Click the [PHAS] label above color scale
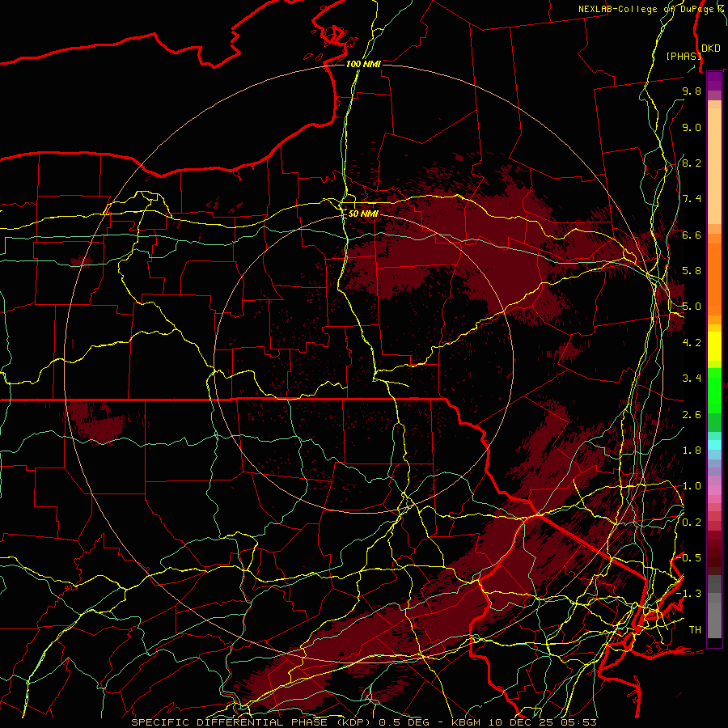The height and width of the screenshot is (728, 728). coord(684,56)
